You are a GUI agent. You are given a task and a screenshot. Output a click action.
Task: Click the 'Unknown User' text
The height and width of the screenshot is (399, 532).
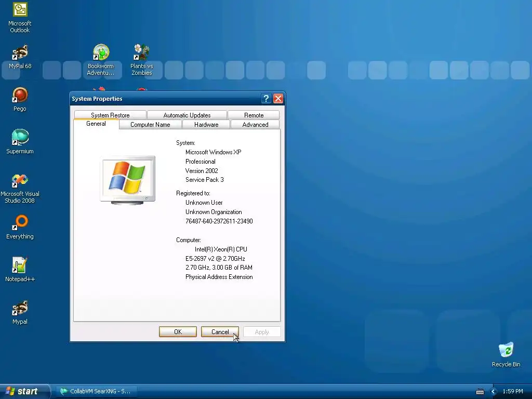tap(204, 203)
